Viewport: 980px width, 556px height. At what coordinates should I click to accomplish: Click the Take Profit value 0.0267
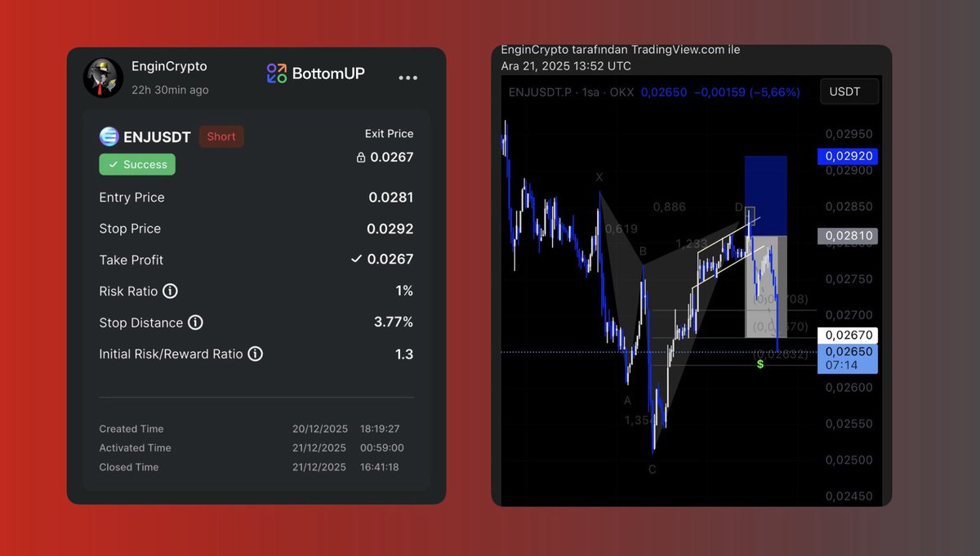[390, 259]
